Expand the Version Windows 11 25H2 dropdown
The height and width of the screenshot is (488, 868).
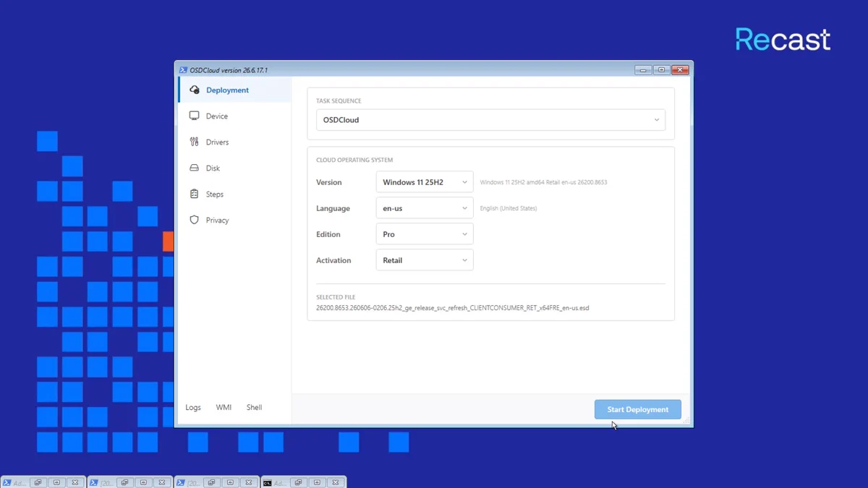coord(425,182)
